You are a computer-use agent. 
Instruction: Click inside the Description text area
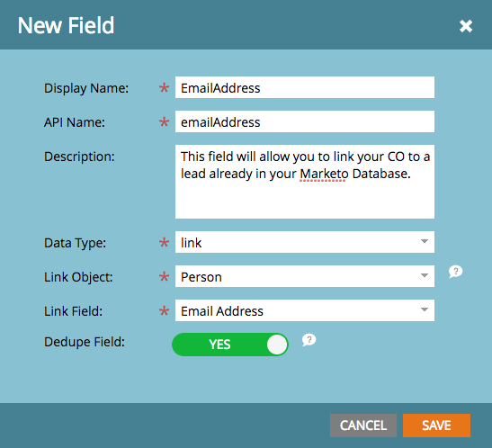305,182
